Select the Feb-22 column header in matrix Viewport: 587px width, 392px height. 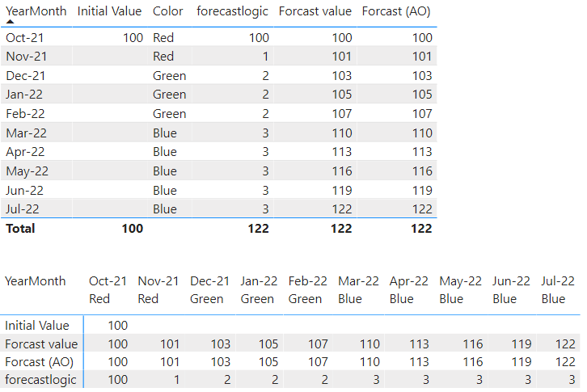(x=308, y=281)
